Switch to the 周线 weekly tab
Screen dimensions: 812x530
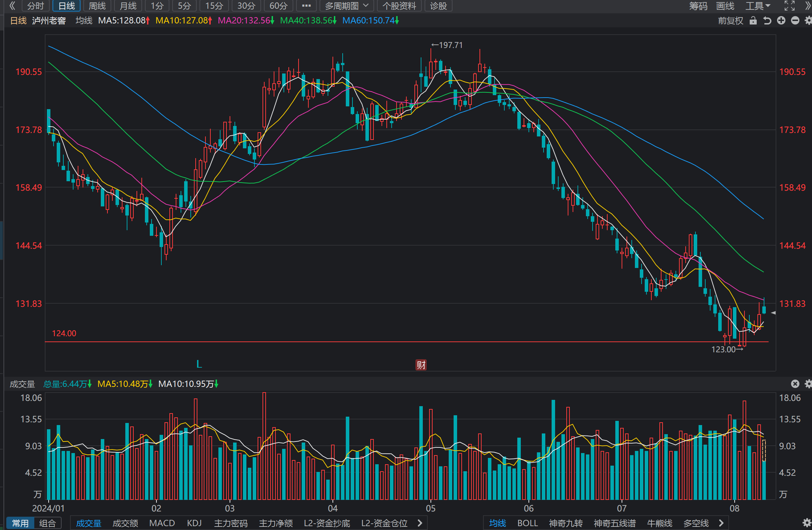click(97, 6)
